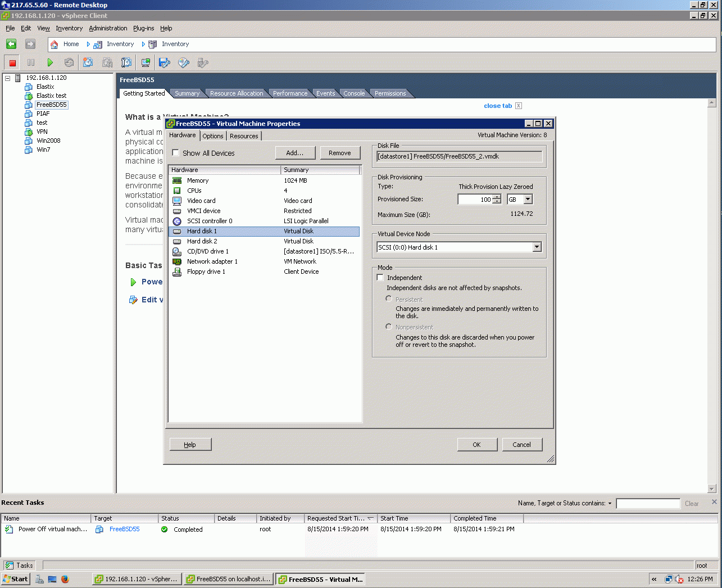Open the Administration menu

pos(108,28)
